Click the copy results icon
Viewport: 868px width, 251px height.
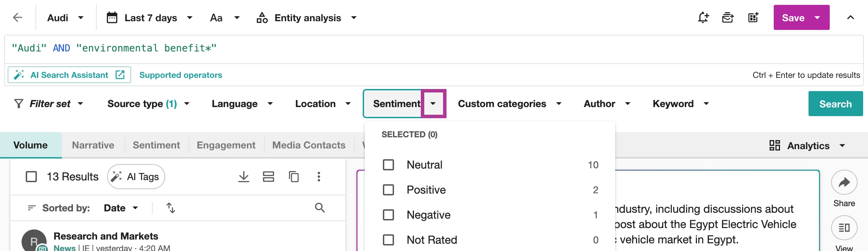[294, 177]
